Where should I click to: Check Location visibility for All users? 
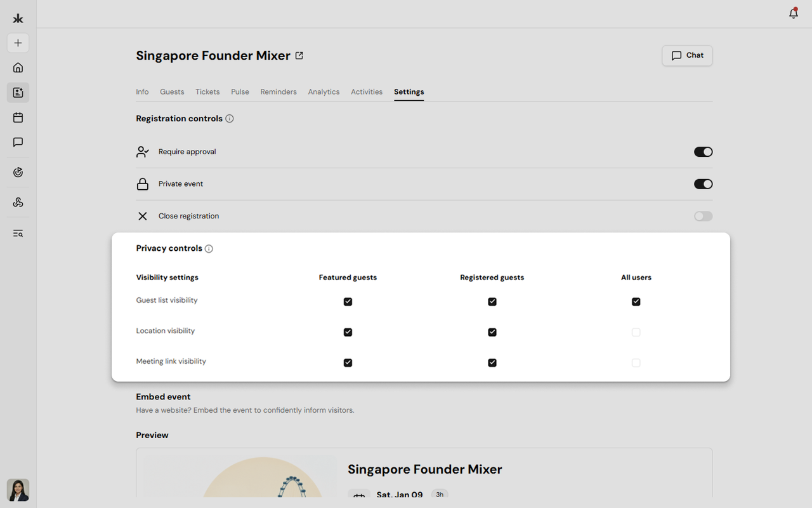[x=636, y=332]
